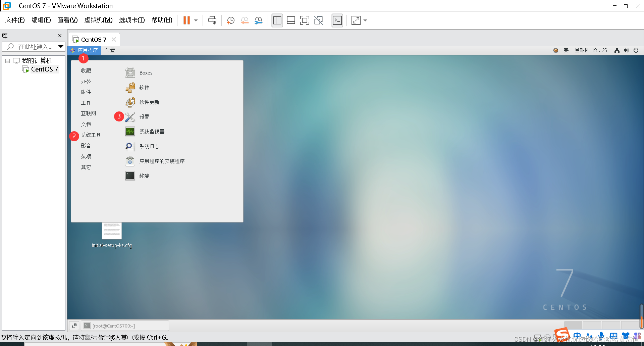Select the 互联网 category

point(89,113)
